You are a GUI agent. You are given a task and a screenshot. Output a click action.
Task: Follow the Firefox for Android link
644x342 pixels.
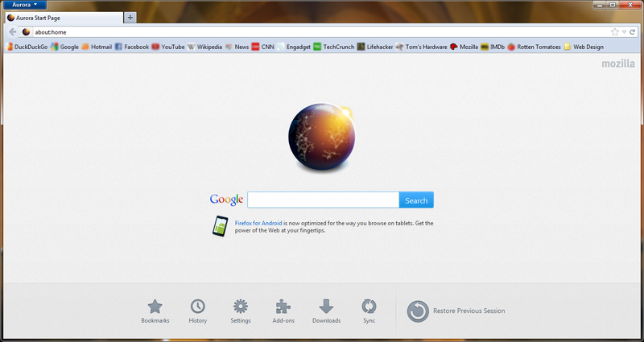[258, 223]
